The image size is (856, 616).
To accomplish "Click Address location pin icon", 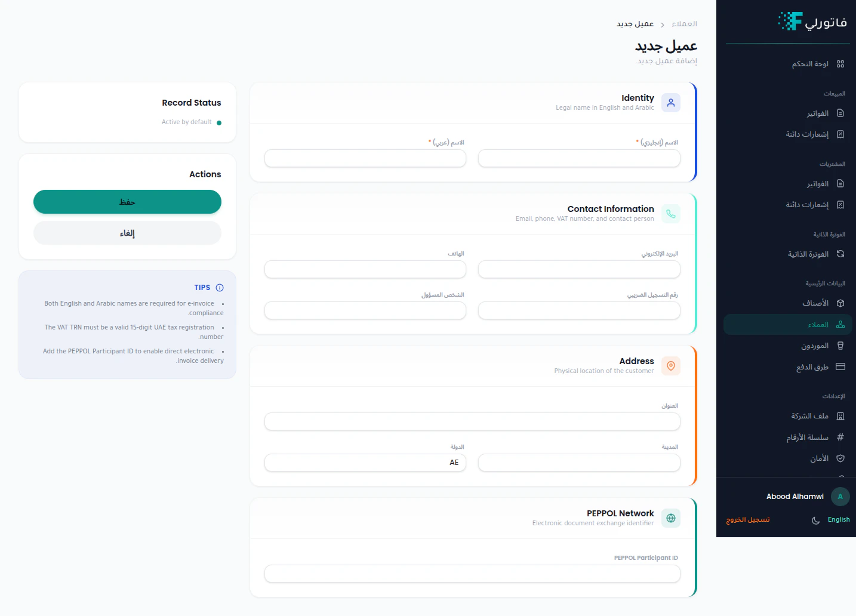I will pos(671,366).
